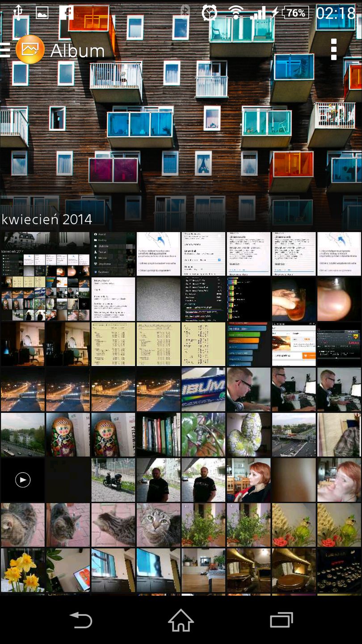Tap the USB connection status icon
The width and height of the screenshot is (362, 644).
point(18,13)
